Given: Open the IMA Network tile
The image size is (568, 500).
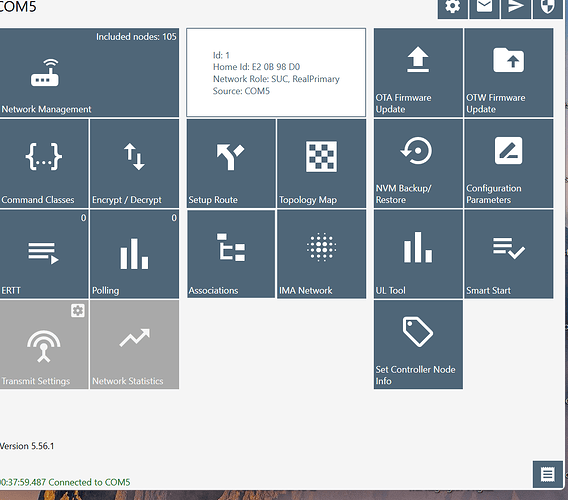Looking at the screenshot, I should [322, 254].
